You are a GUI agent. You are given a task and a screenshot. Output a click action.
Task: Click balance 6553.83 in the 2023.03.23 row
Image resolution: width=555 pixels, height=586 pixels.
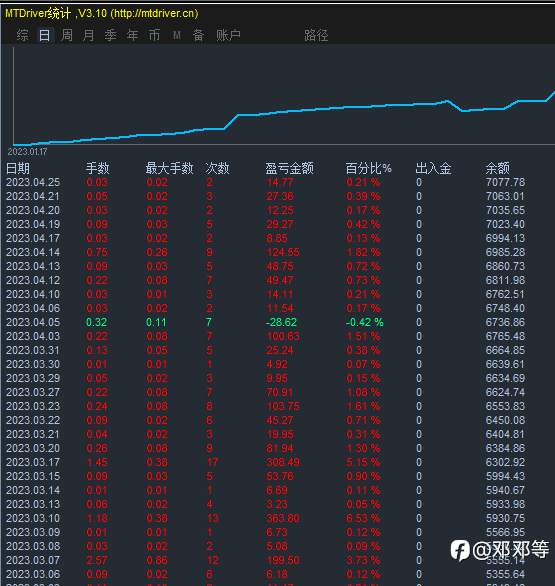(x=505, y=406)
